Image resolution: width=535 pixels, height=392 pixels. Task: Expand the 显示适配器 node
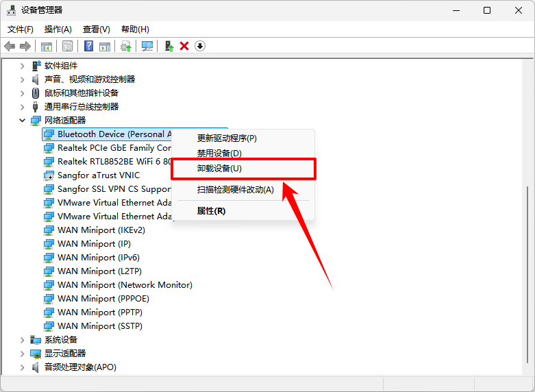tap(23, 354)
